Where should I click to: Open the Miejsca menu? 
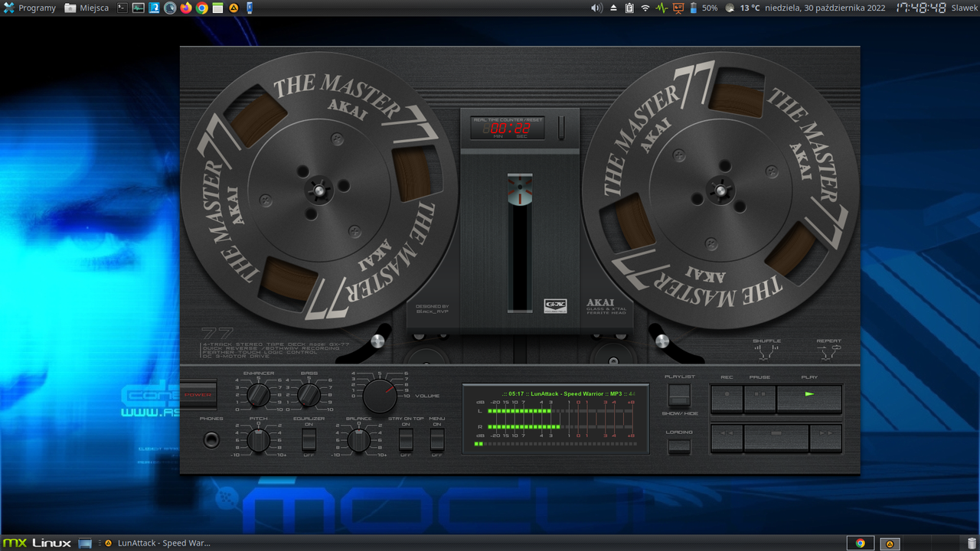(x=87, y=8)
